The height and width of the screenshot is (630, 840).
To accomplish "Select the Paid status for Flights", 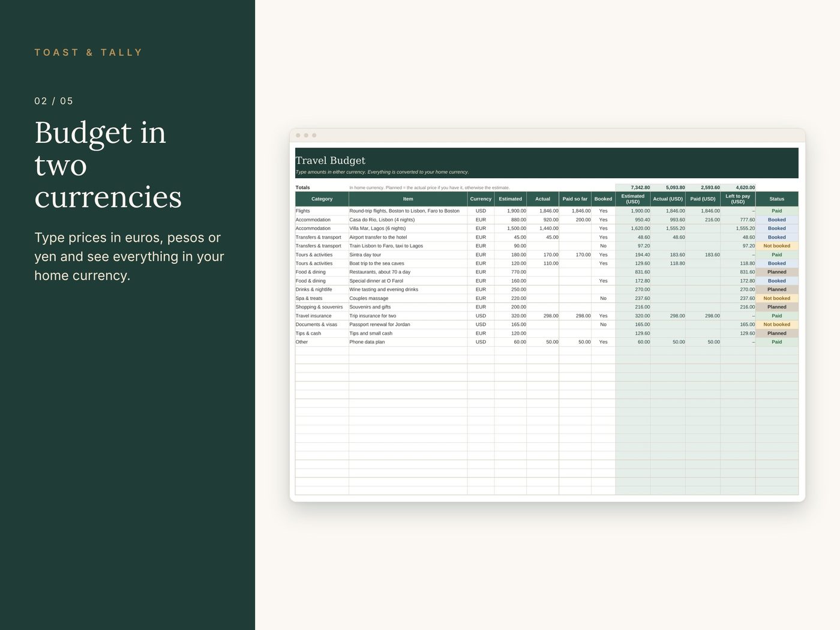I will click(776, 211).
